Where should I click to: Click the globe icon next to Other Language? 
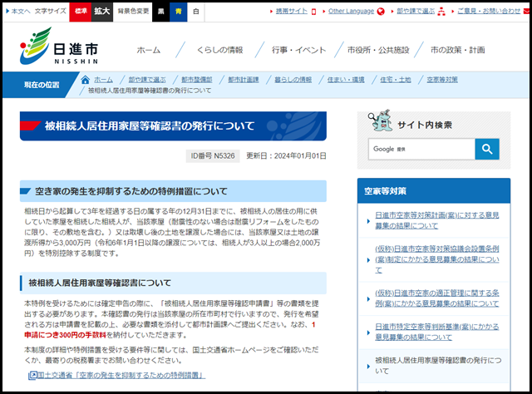pos(381,12)
